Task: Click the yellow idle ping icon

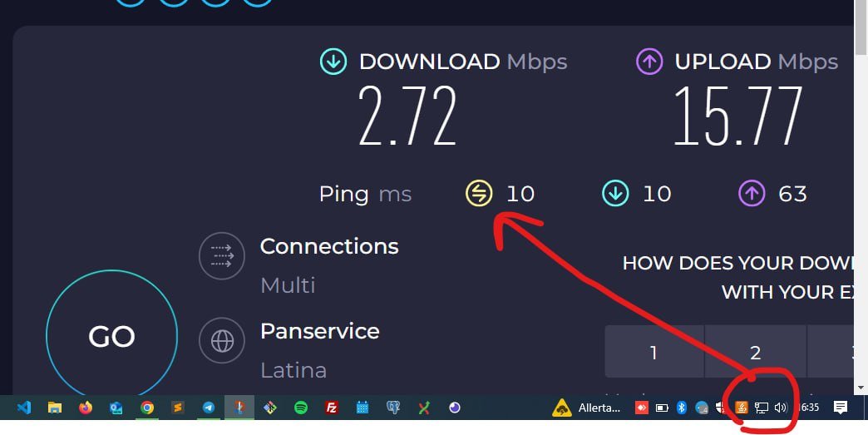Action: coord(479,194)
